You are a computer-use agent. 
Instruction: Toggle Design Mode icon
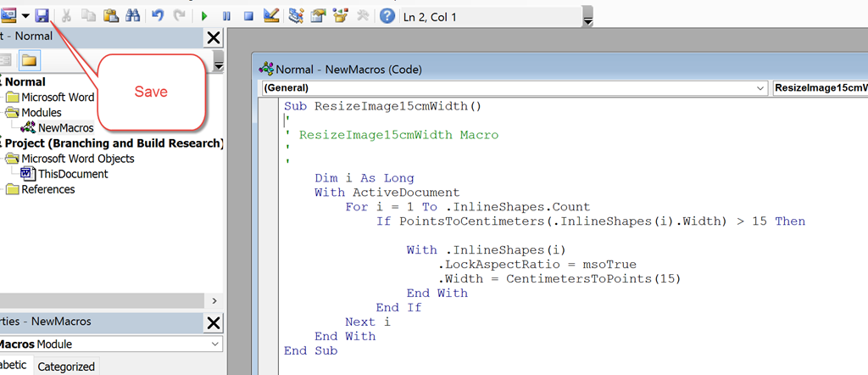[271, 16]
